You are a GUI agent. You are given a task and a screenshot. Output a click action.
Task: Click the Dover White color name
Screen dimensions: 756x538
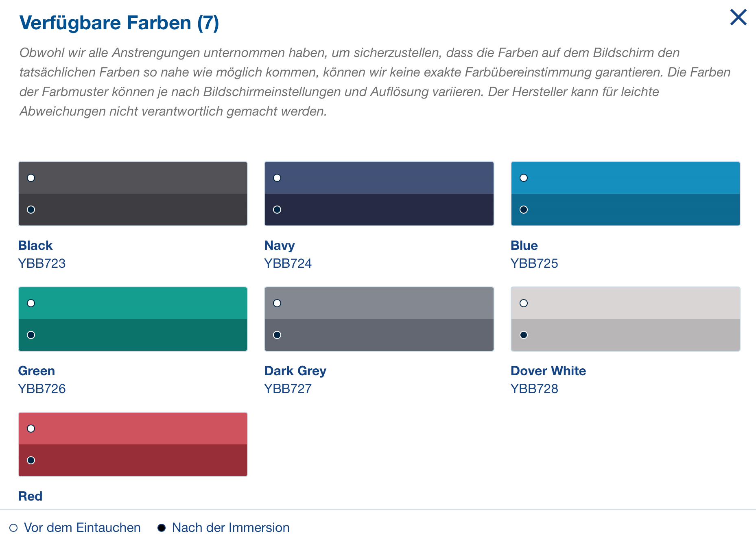tap(548, 371)
